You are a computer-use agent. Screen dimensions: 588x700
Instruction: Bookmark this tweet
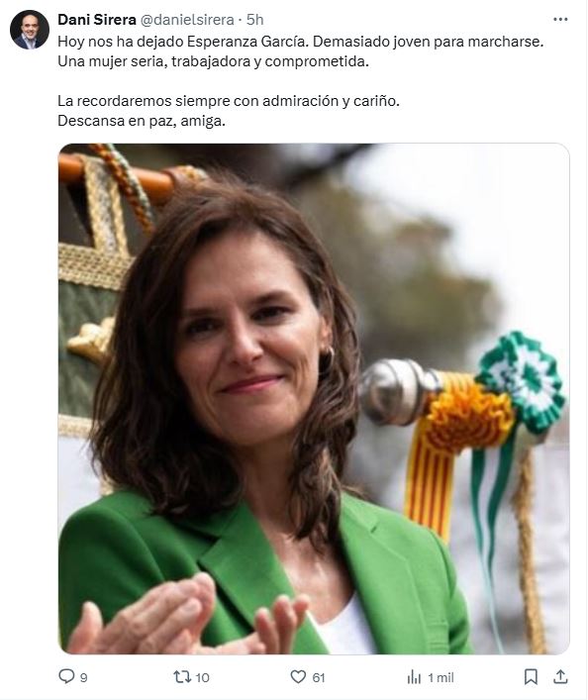[x=531, y=677]
